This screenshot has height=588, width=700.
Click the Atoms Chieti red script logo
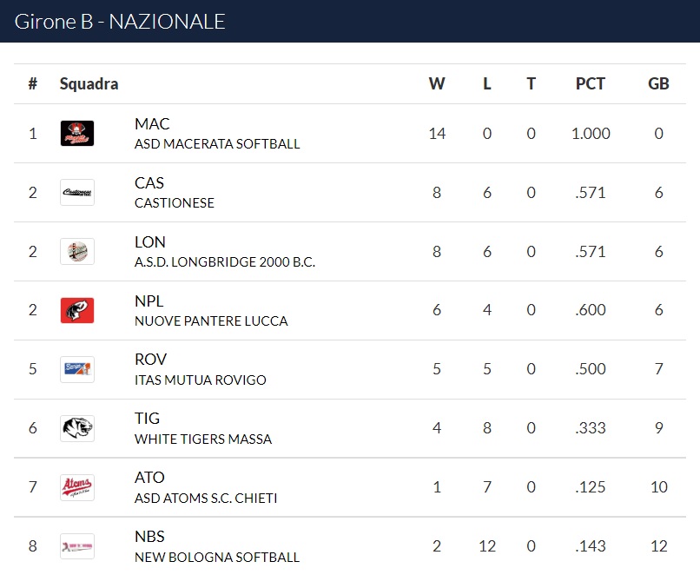click(77, 487)
